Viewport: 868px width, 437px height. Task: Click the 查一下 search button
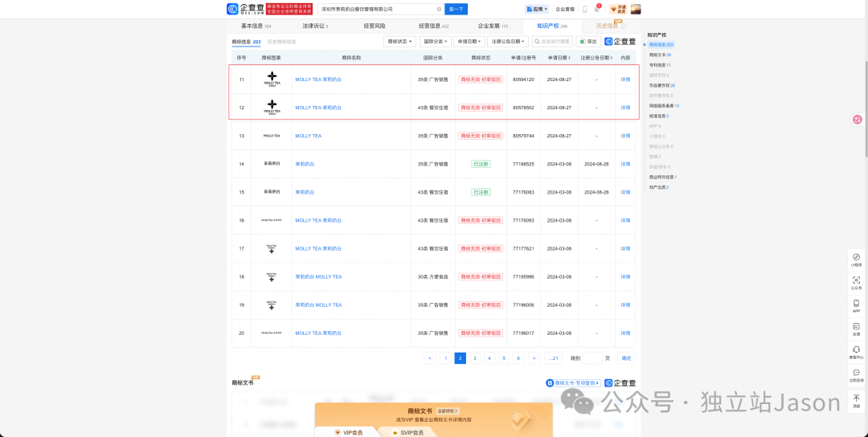click(457, 10)
